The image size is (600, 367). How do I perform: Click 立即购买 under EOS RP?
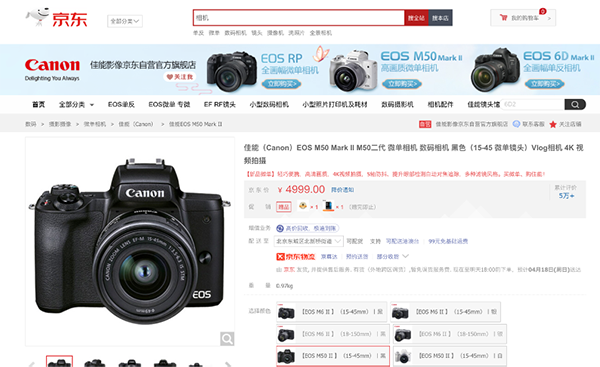282,83
